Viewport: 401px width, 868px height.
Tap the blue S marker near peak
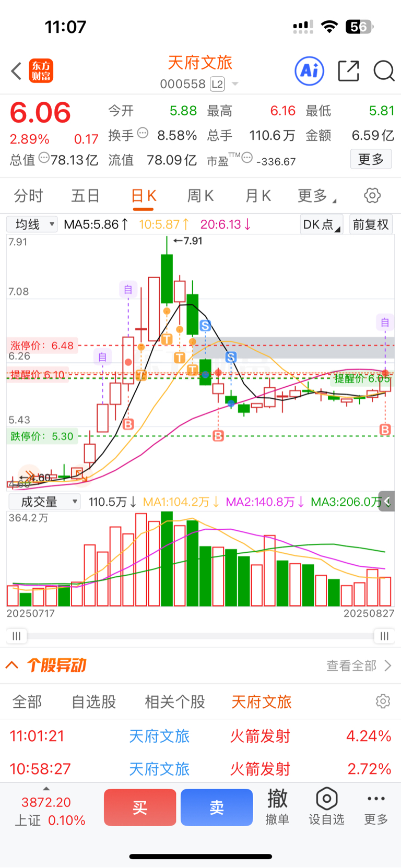[205, 326]
